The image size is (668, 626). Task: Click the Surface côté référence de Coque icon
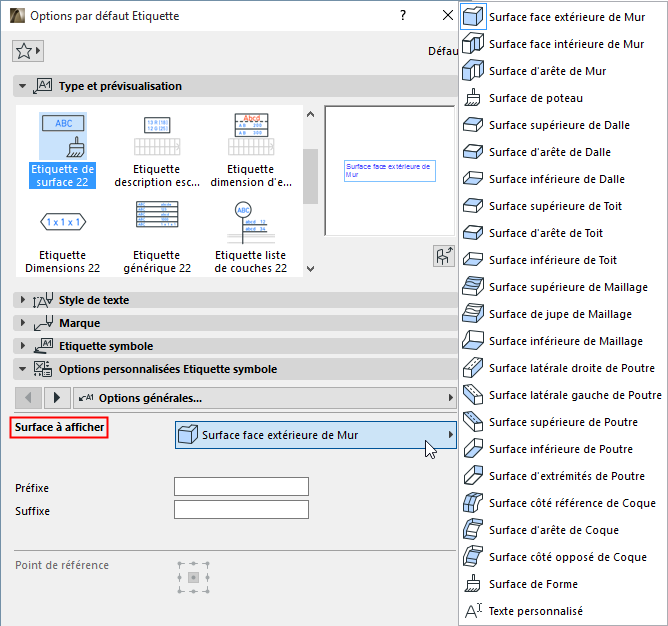tap(472, 502)
